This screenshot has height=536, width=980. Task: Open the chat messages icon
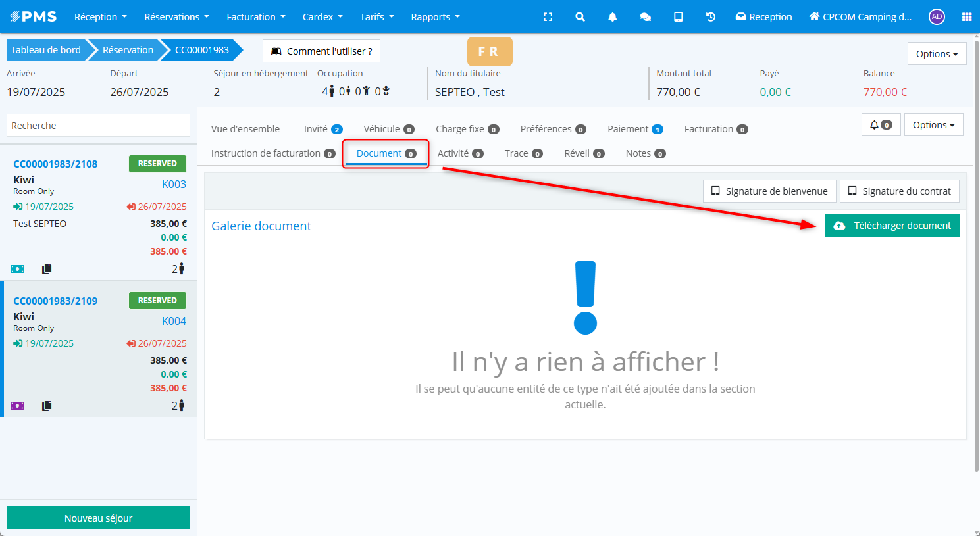[645, 17]
